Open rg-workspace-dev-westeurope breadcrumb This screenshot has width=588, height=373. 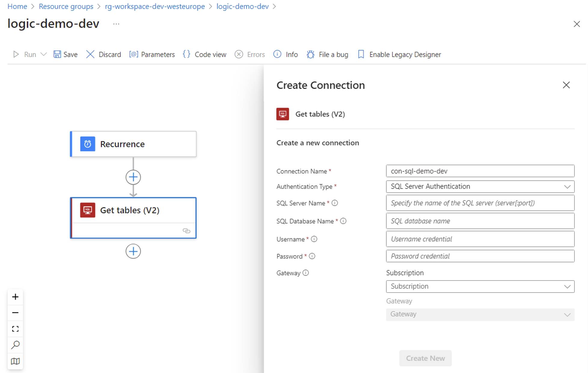click(x=155, y=6)
